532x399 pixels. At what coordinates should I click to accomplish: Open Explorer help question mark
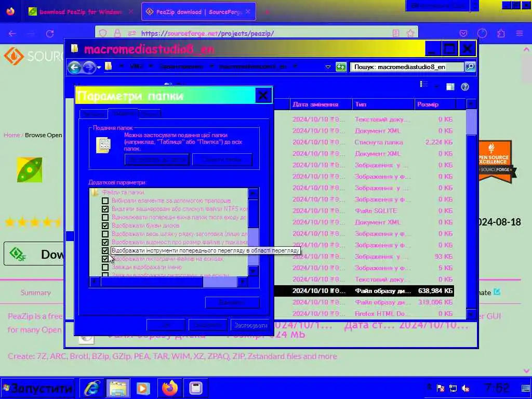[465, 87]
